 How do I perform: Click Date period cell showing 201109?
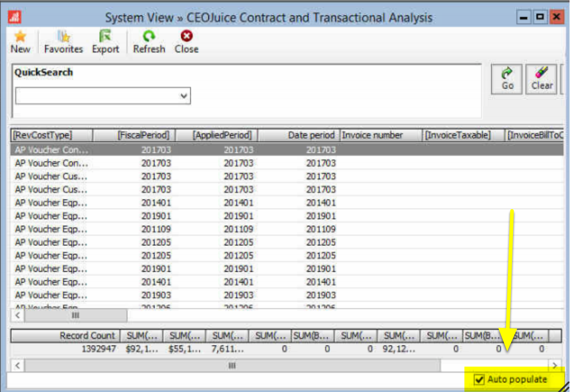pos(321,229)
